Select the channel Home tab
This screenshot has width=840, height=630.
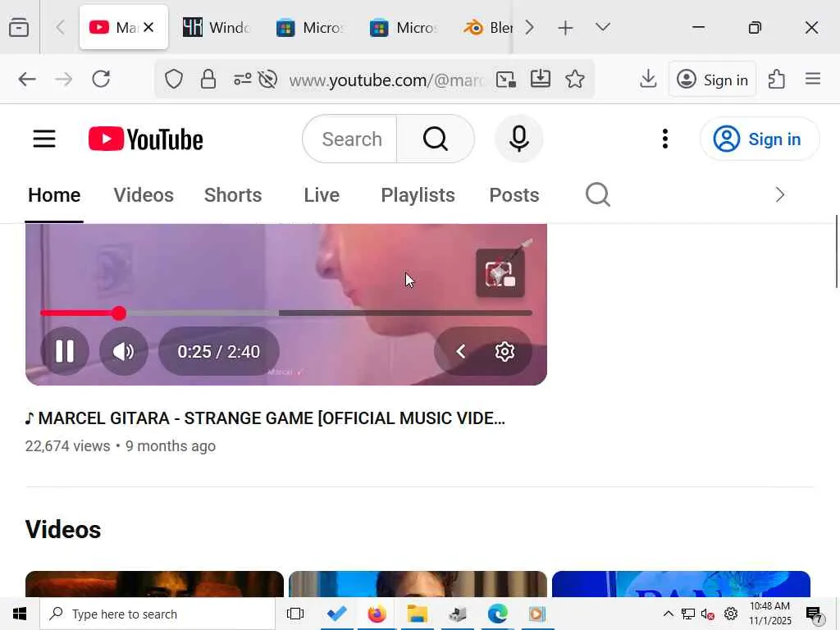[54, 195]
